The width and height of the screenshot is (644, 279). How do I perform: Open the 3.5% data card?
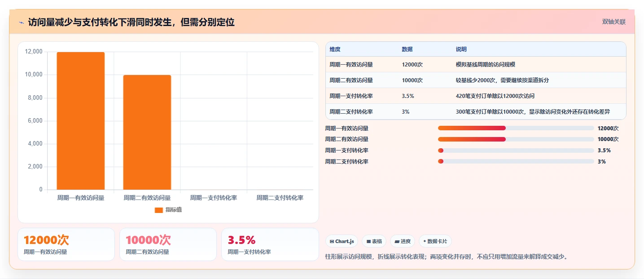[270, 244]
